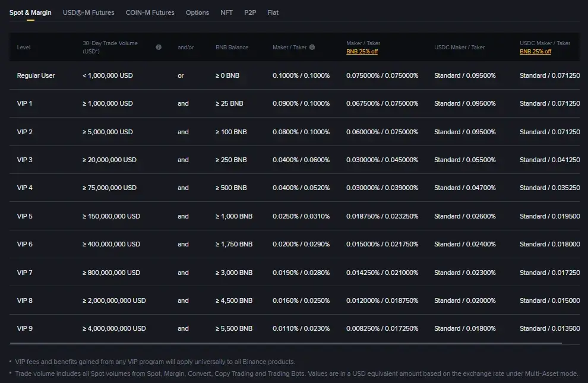
Task: Open the 30-Day Trade Volume info icon
Action: click(x=159, y=48)
